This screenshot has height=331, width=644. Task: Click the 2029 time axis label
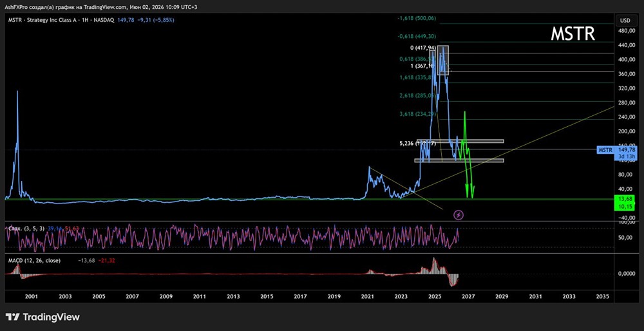(x=502, y=296)
